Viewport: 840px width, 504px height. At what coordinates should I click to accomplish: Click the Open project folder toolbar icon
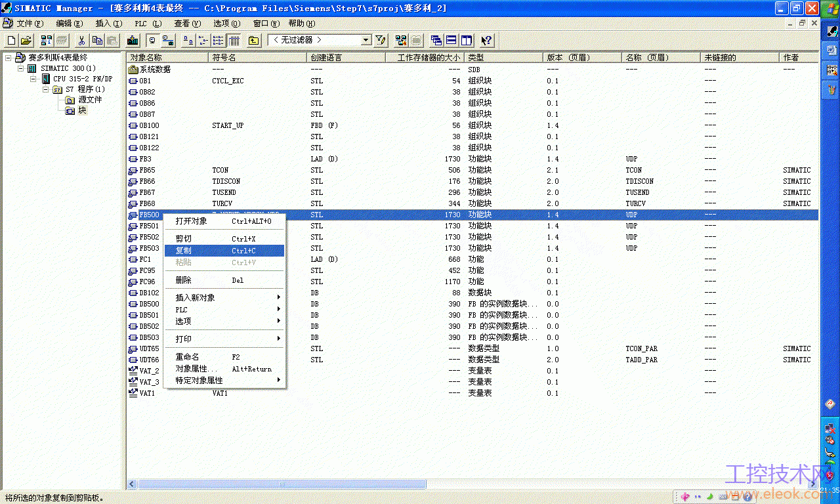26,41
